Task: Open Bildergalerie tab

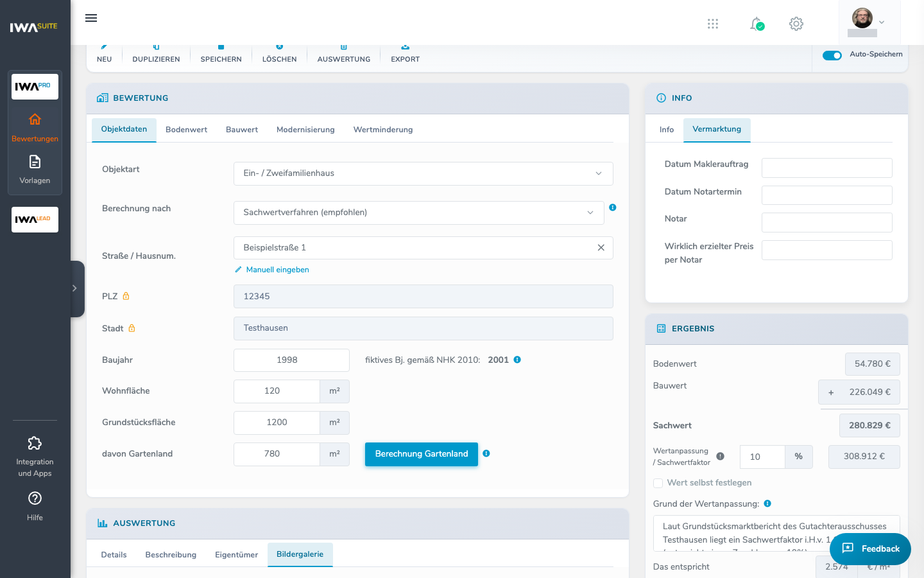Action: pos(300,554)
